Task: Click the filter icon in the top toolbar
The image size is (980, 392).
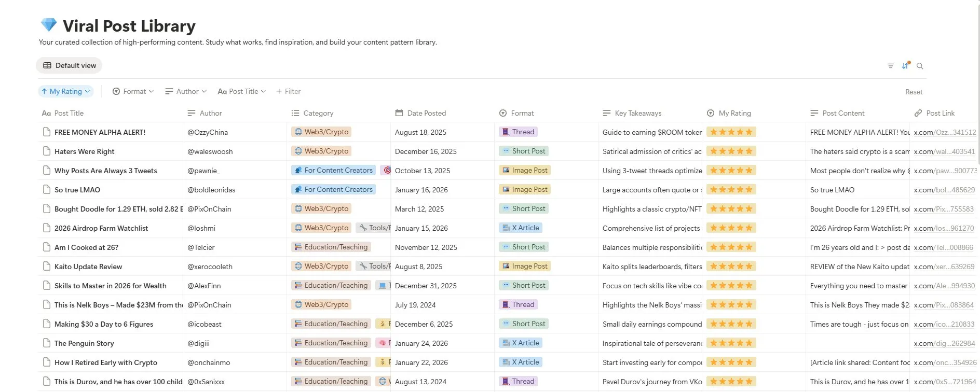Action: tap(891, 66)
